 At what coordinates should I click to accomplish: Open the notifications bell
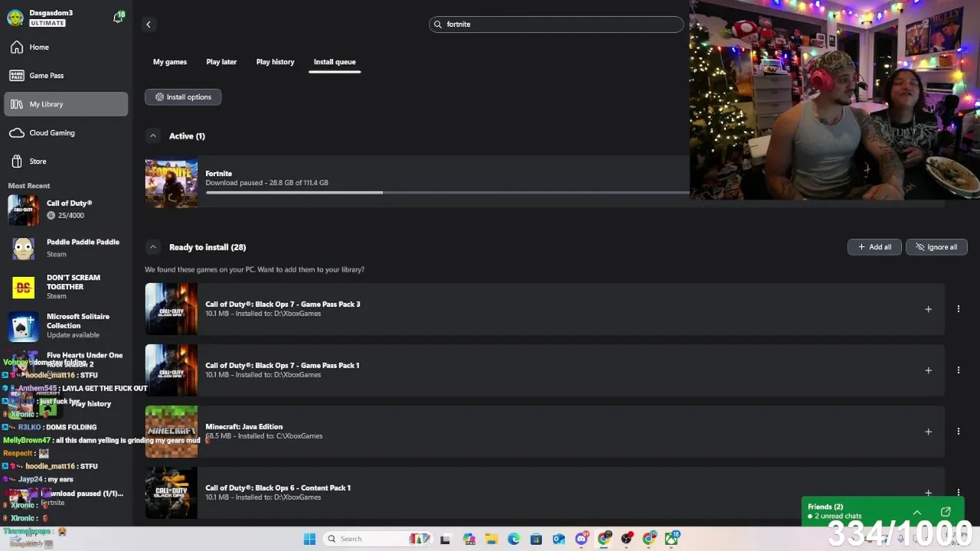118,17
